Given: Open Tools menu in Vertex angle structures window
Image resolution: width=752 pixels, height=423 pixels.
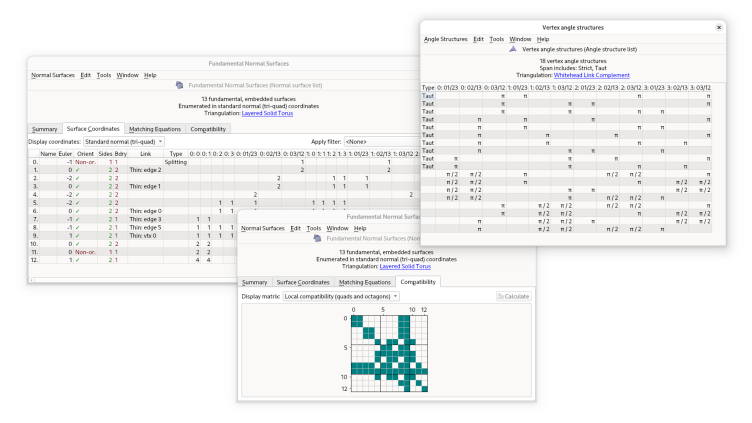Looking at the screenshot, I should 496,39.
